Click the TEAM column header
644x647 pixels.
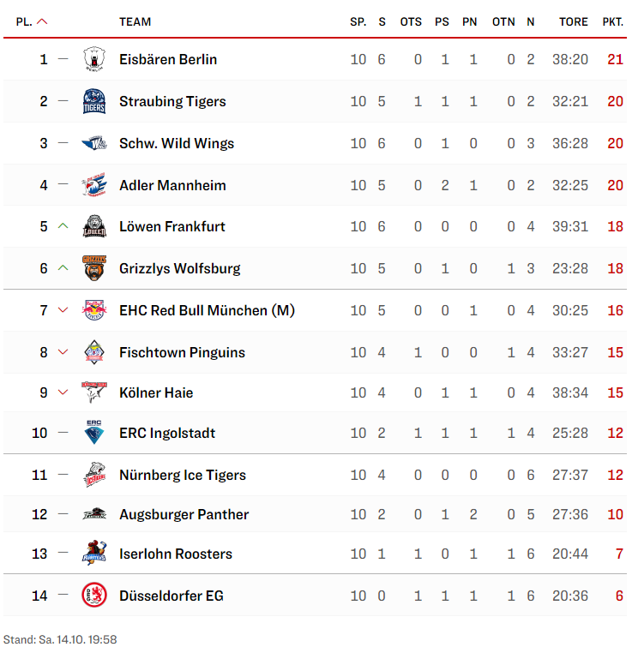point(135,22)
